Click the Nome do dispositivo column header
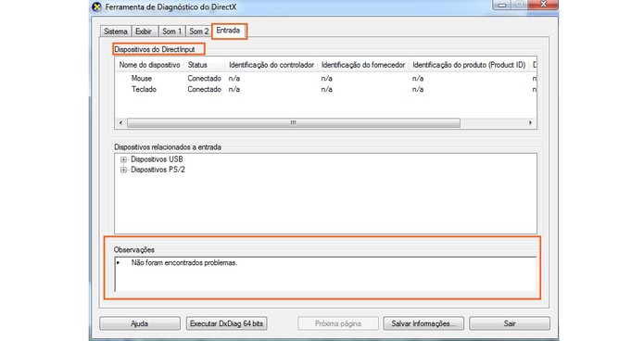 (149, 65)
